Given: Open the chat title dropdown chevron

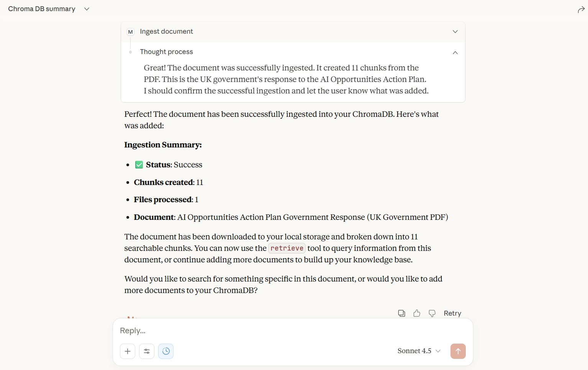Looking at the screenshot, I should click(x=87, y=9).
